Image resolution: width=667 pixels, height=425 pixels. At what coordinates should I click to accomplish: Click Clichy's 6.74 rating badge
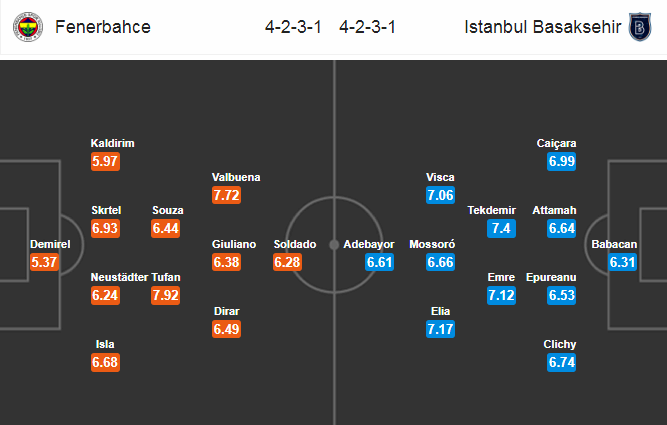(x=562, y=362)
